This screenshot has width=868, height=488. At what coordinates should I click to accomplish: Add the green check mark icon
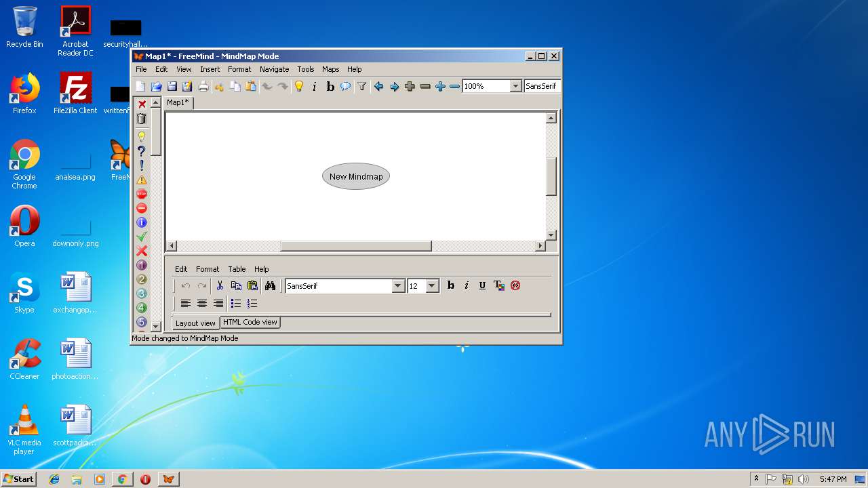click(142, 237)
